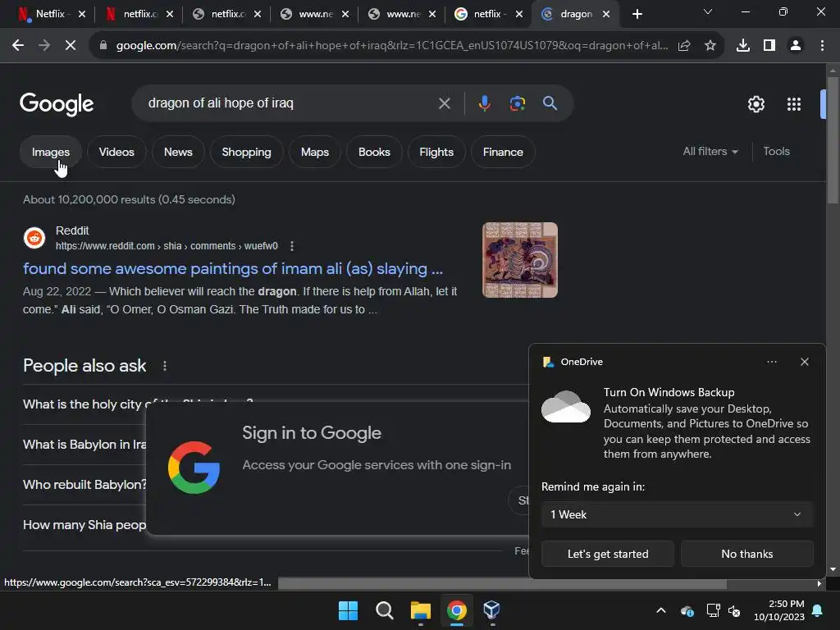Search by image with Google Lens icon

tap(518, 103)
